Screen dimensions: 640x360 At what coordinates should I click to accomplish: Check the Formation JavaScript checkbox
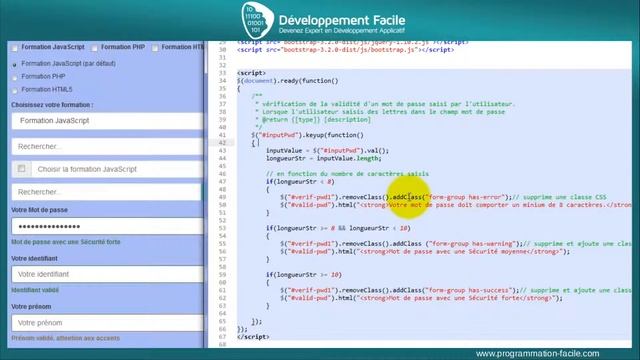15,48
